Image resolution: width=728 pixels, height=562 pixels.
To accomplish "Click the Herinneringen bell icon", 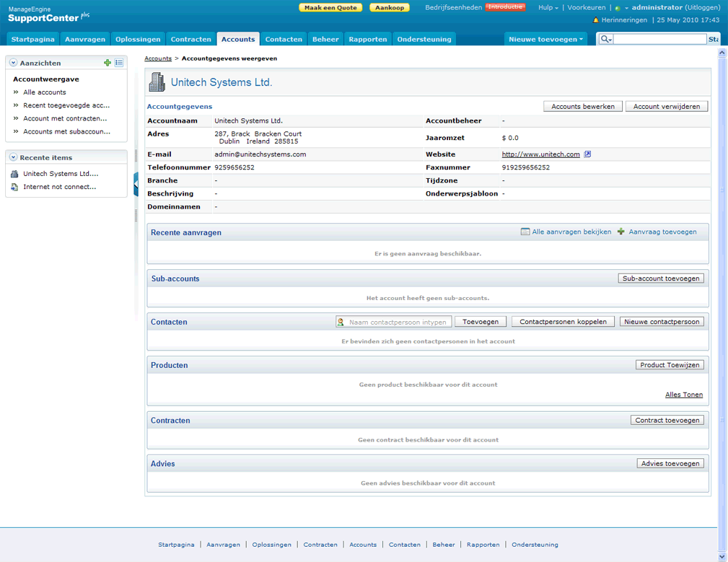I will [596, 20].
